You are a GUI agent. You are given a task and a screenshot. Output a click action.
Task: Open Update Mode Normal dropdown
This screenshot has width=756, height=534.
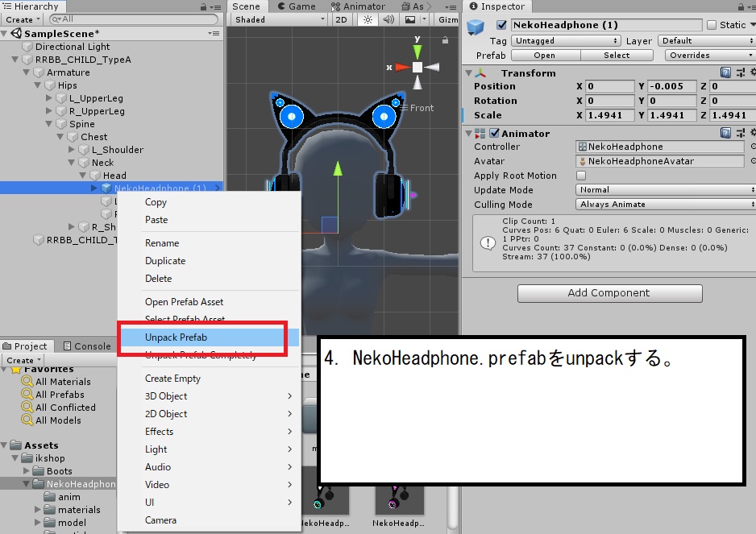[x=665, y=190]
